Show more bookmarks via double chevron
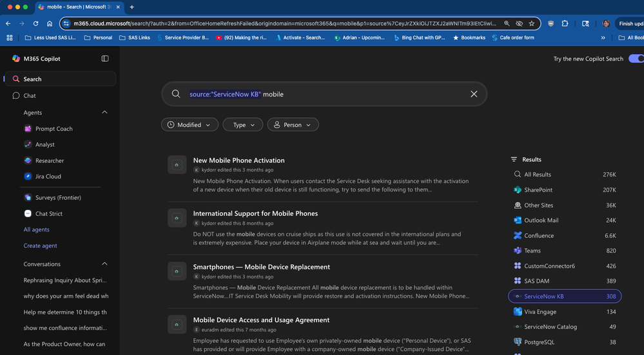 click(x=603, y=38)
